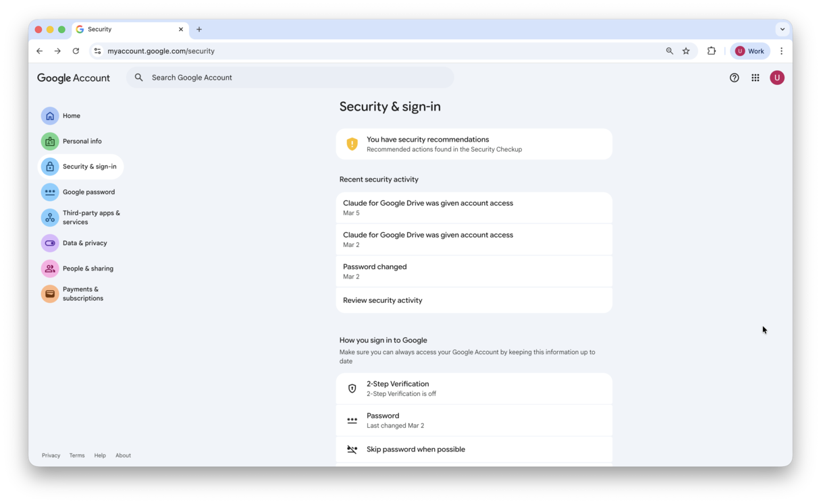821x504 pixels.
Task: Bookmark the page with the star icon
Action: click(686, 51)
